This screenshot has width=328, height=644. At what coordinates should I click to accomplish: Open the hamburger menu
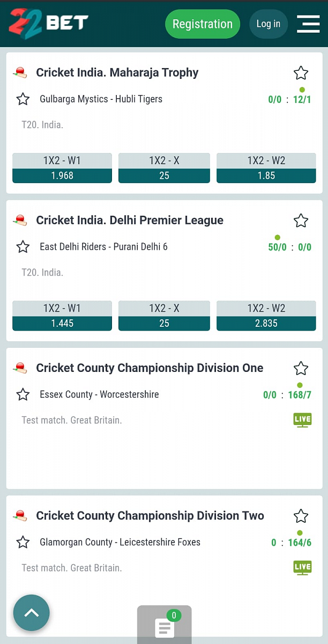pos(308,24)
